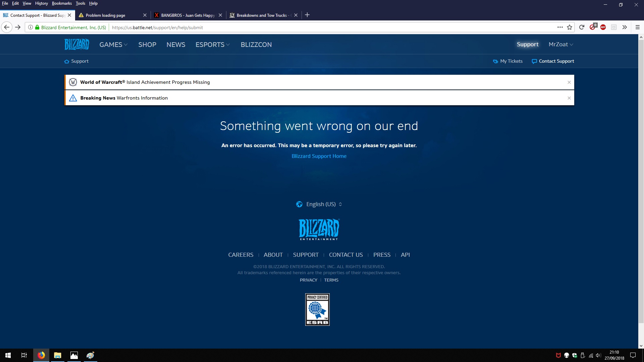644x362 pixels.
Task: Open the site information icon in address bar
Action: pos(30,27)
